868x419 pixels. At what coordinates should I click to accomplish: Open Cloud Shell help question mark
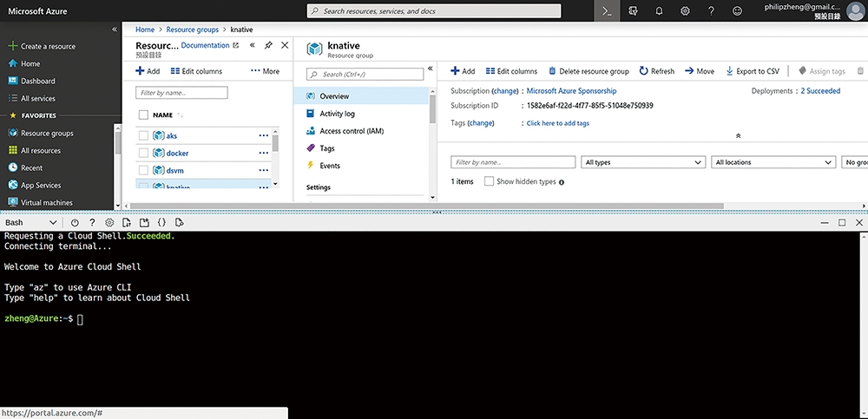[x=92, y=222]
